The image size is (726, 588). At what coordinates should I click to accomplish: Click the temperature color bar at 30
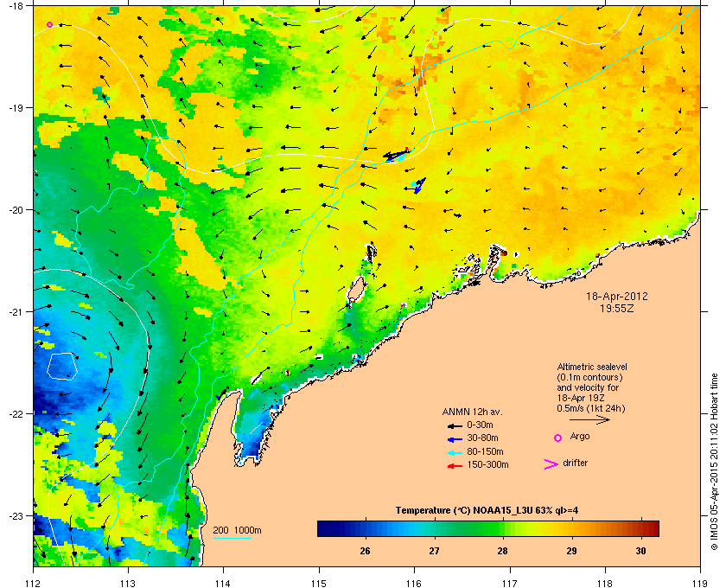coord(640,528)
